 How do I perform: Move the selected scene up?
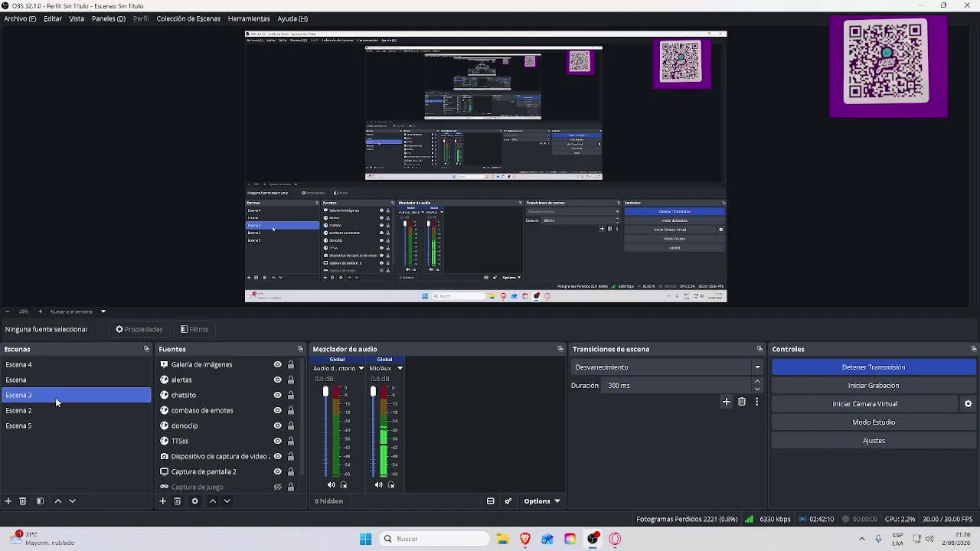(57, 501)
